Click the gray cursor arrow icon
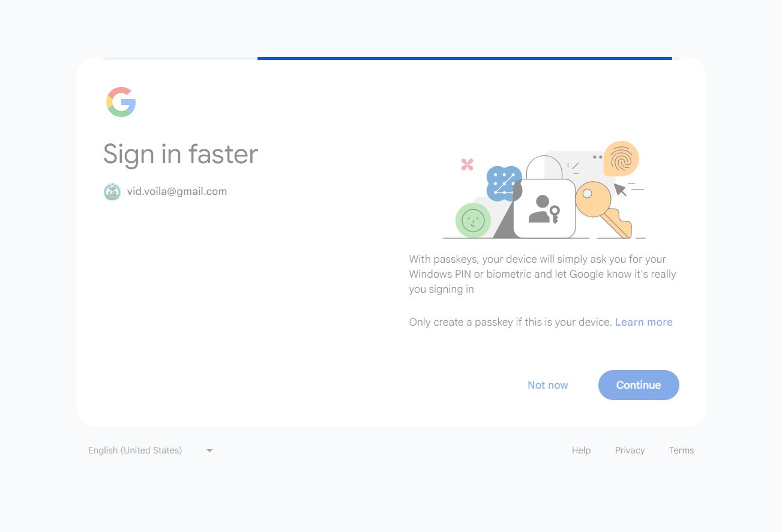Screen dimensions: 782x532 [x=621, y=190]
